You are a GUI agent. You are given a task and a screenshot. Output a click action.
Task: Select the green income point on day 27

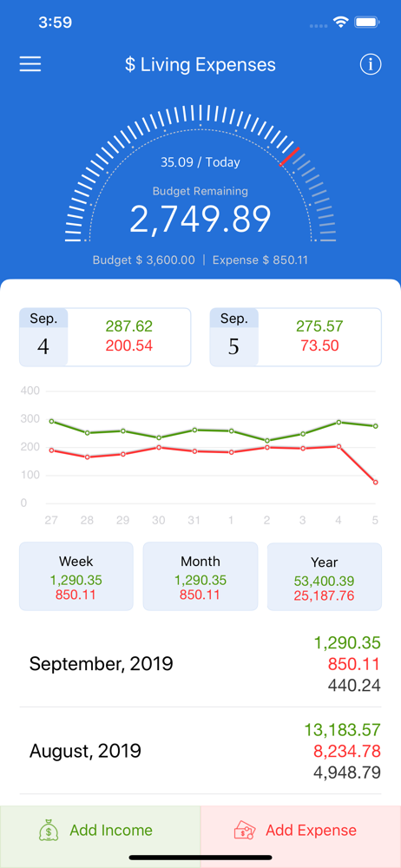point(51,421)
